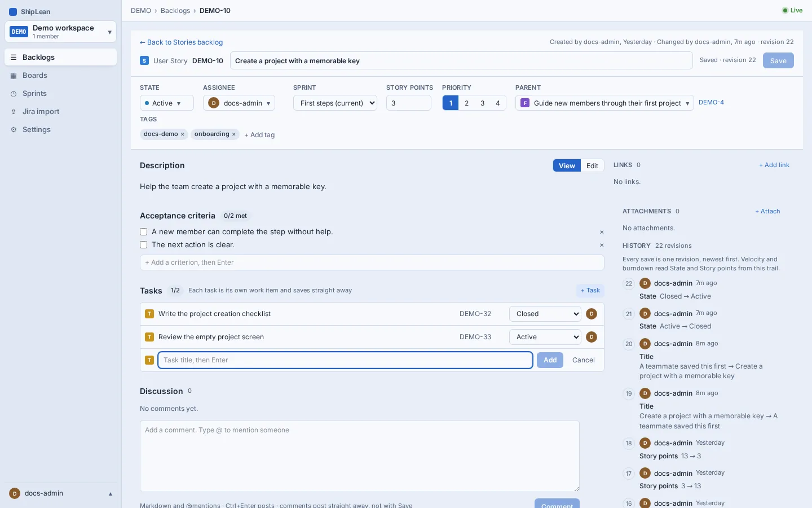This screenshot has height=508, width=812.
Task: Click Attach in Attachments section
Action: tap(767, 211)
